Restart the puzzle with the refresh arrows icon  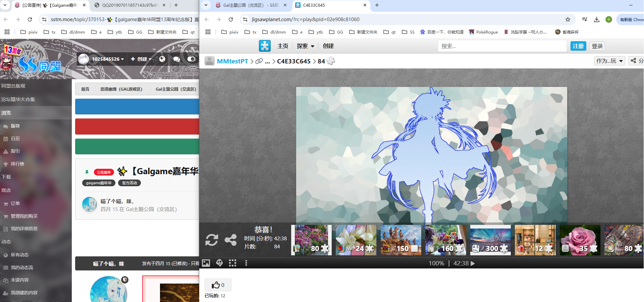pyautogui.click(x=212, y=240)
